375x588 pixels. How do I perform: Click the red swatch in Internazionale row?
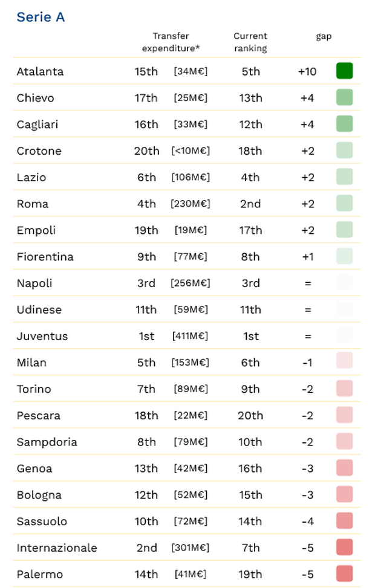pyautogui.click(x=344, y=548)
